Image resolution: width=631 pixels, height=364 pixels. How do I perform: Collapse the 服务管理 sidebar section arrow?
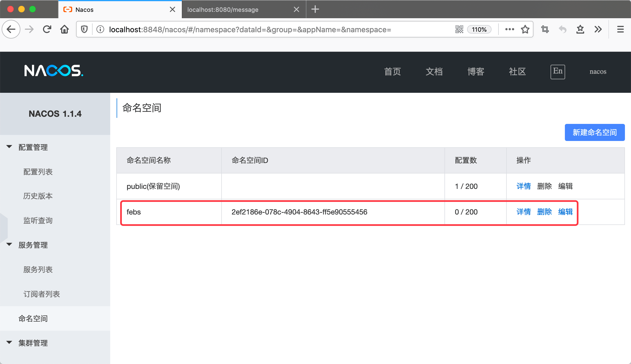[9, 245]
